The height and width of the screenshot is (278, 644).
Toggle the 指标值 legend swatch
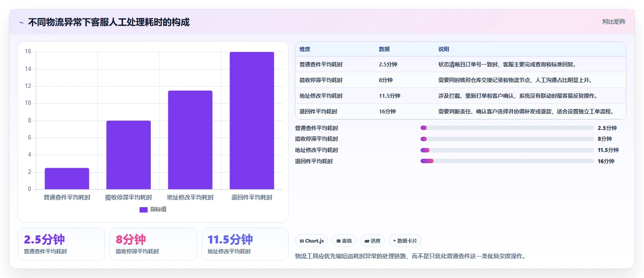point(144,209)
